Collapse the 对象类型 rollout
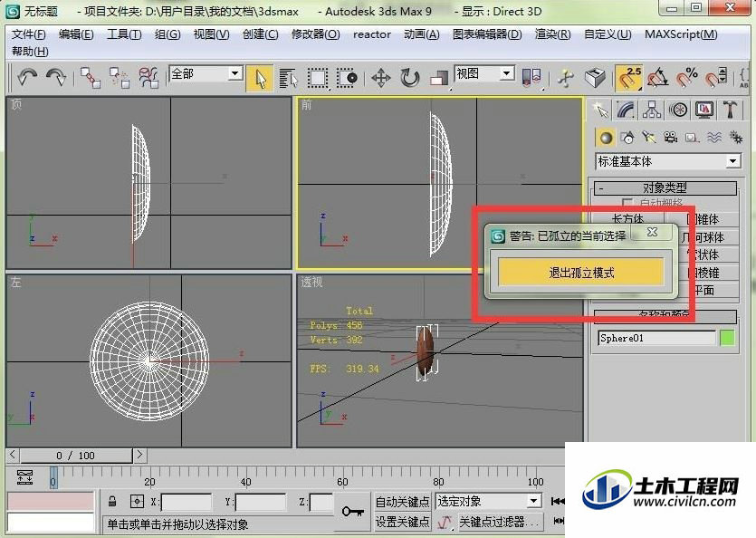756x538 pixels. coord(665,187)
